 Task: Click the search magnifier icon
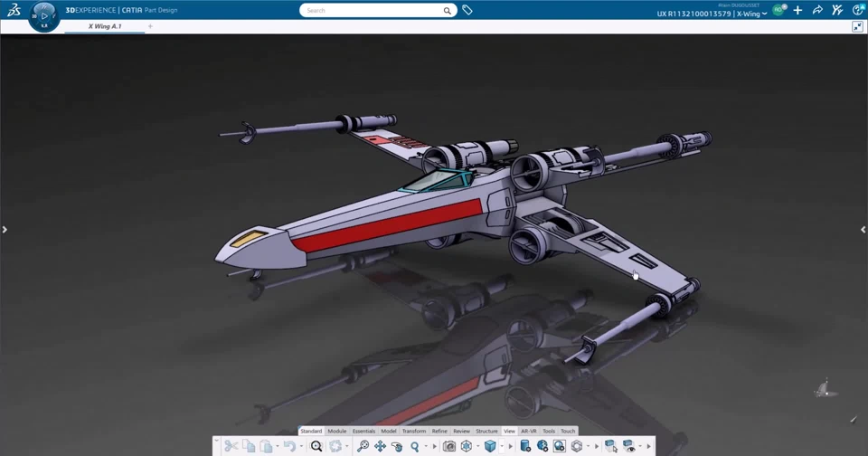pos(447,11)
